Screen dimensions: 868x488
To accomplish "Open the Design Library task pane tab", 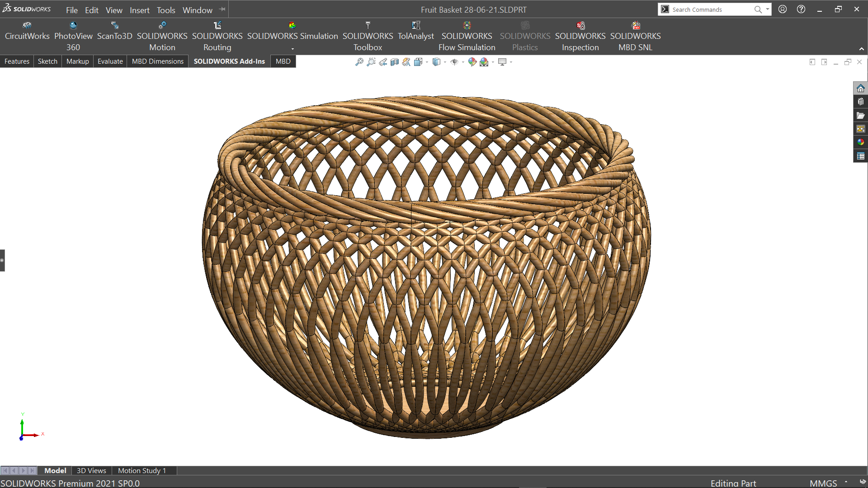I will 860,102.
